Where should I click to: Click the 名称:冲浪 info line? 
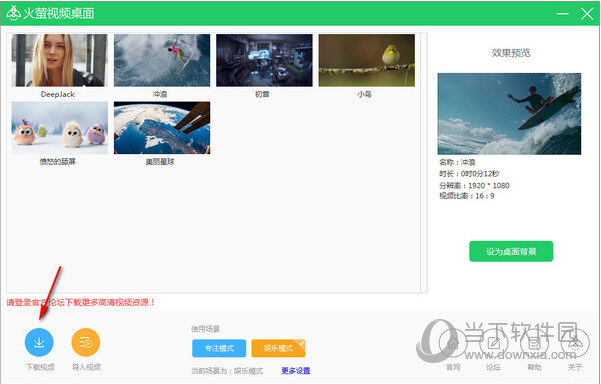pos(457,162)
